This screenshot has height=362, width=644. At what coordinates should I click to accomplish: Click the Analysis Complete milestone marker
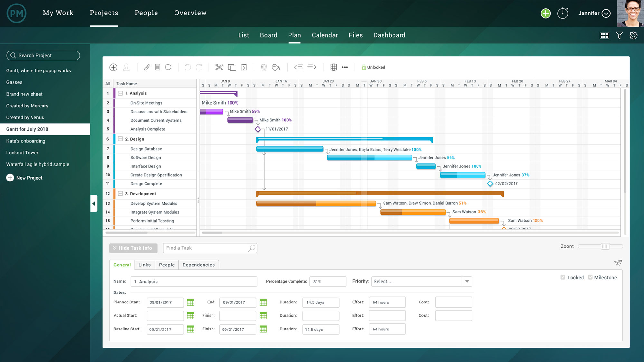(x=257, y=129)
